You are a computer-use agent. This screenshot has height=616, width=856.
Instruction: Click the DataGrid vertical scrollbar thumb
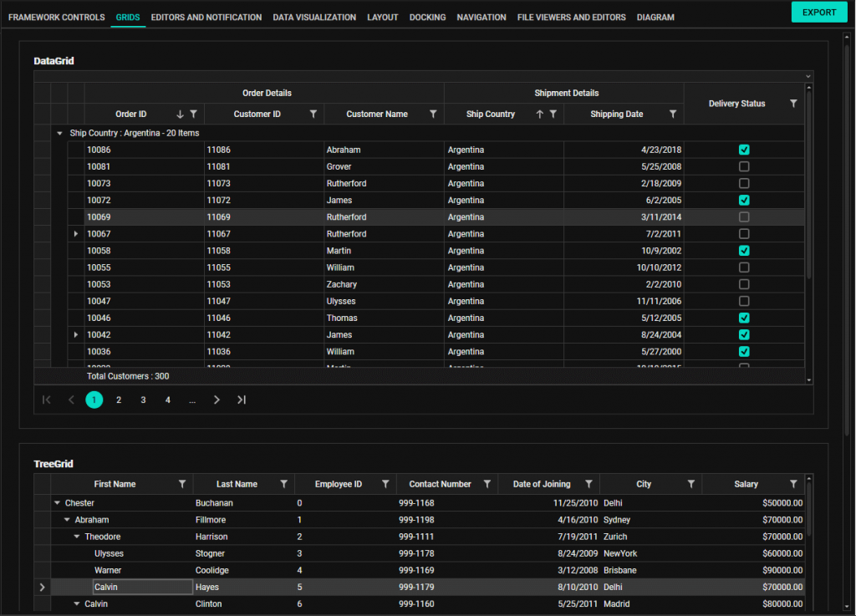pos(808,184)
